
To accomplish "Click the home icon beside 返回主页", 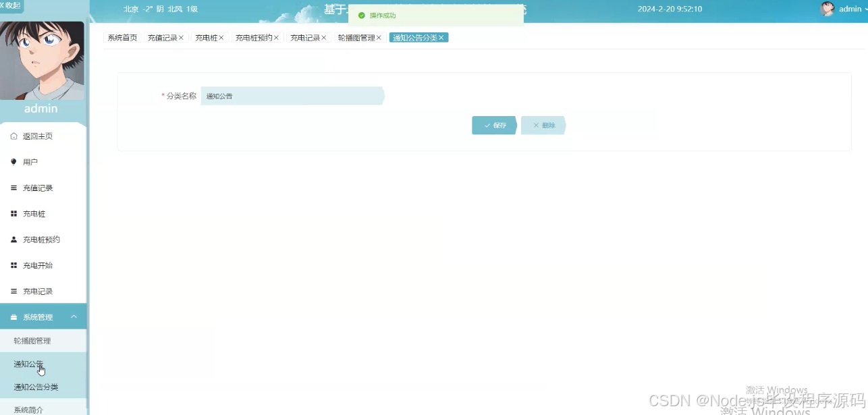I will 13,136.
